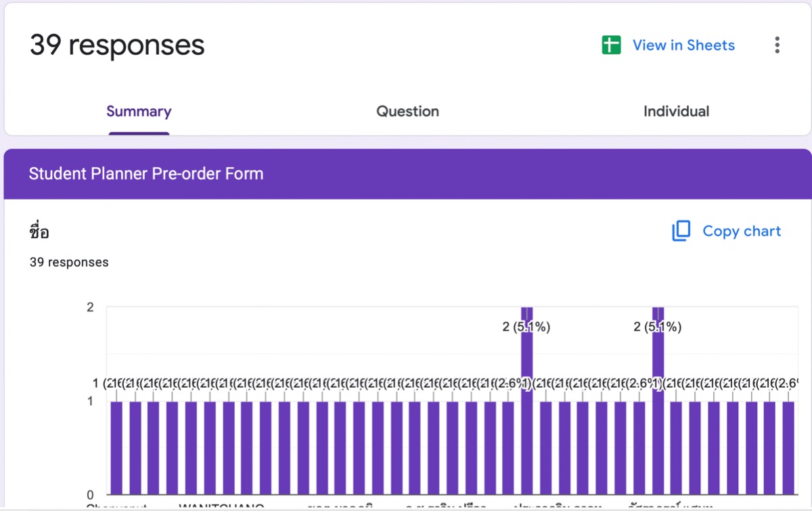The image size is (812, 511).
Task: Click the Copy chart icon
Action: (x=681, y=231)
